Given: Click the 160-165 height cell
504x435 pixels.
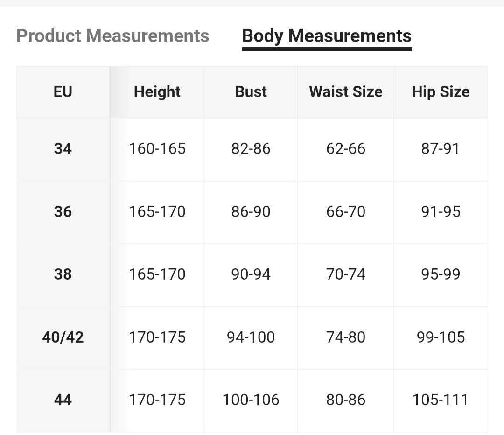Looking at the screenshot, I should click(x=157, y=149).
